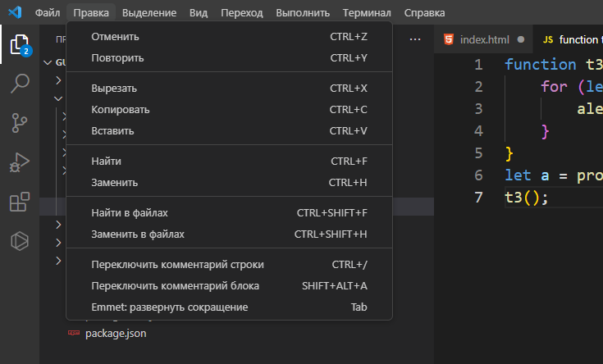Open the Source Control view icon
The image size is (603, 364).
19,123
